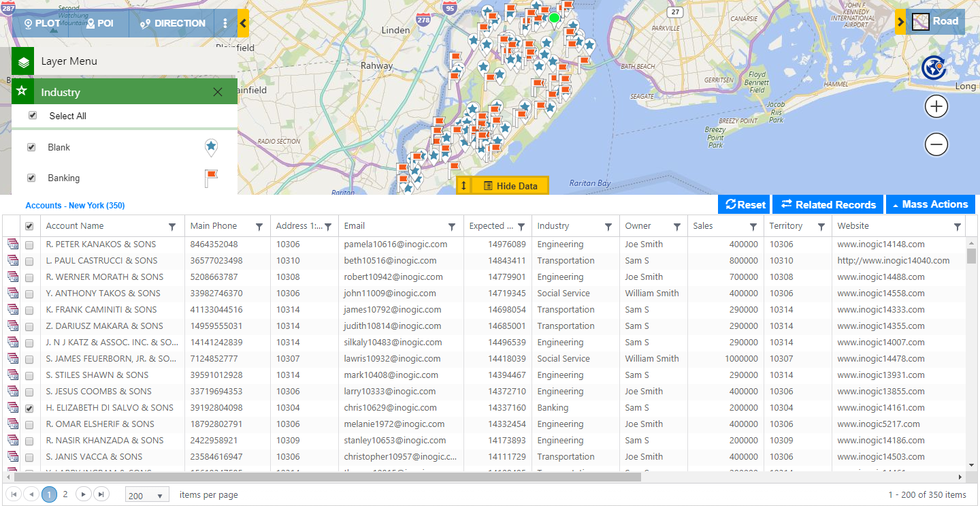Click the green dot marker on map

[x=554, y=18]
